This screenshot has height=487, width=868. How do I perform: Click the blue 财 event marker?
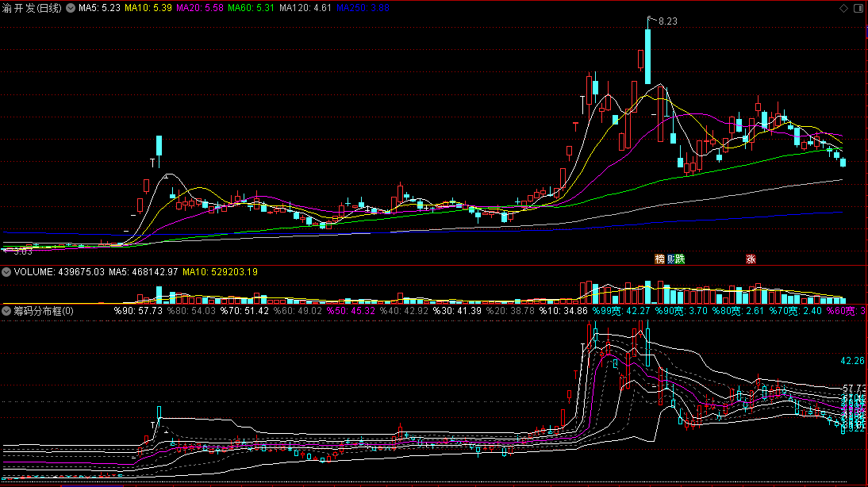click(670, 259)
